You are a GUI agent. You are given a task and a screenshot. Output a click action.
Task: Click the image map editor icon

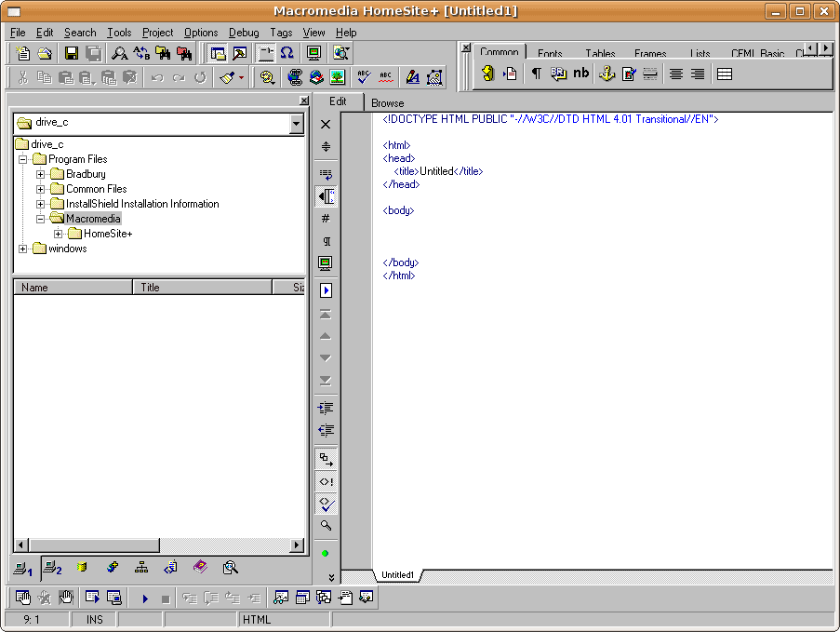tap(434, 78)
